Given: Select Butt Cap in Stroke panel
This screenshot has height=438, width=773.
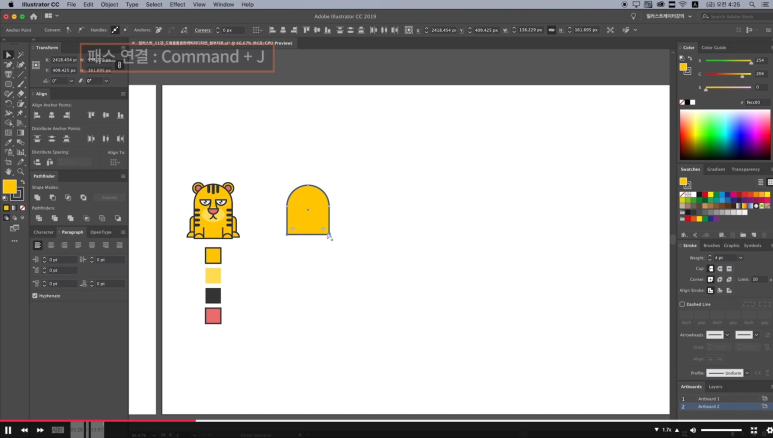Looking at the screenshot, I should (x=710, y=269).
